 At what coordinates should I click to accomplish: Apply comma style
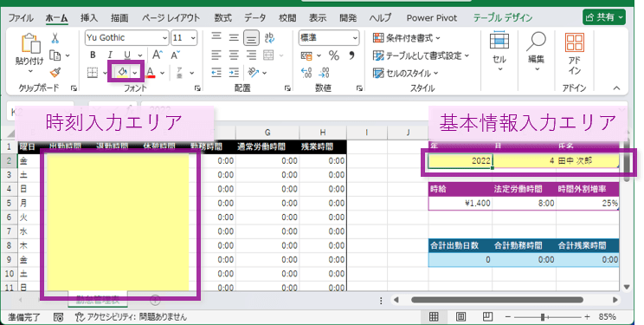click(x=351, y=55)
